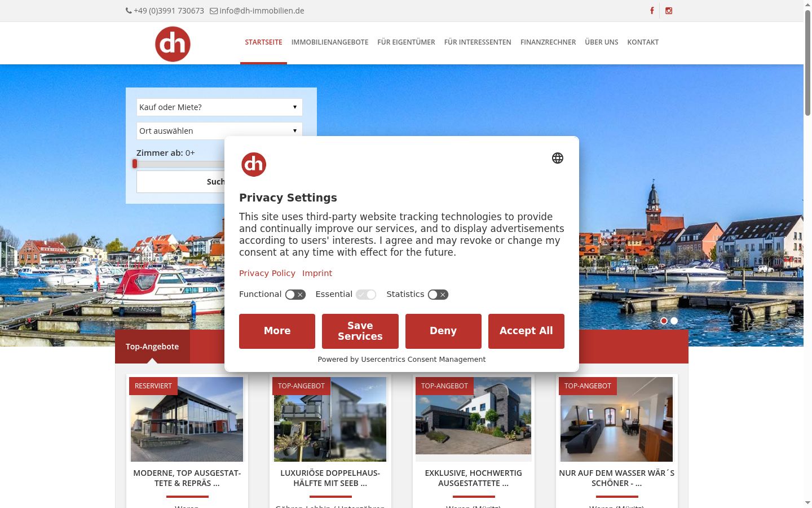Click the dh logo in Privacy Settings dialog

(254, 164)
